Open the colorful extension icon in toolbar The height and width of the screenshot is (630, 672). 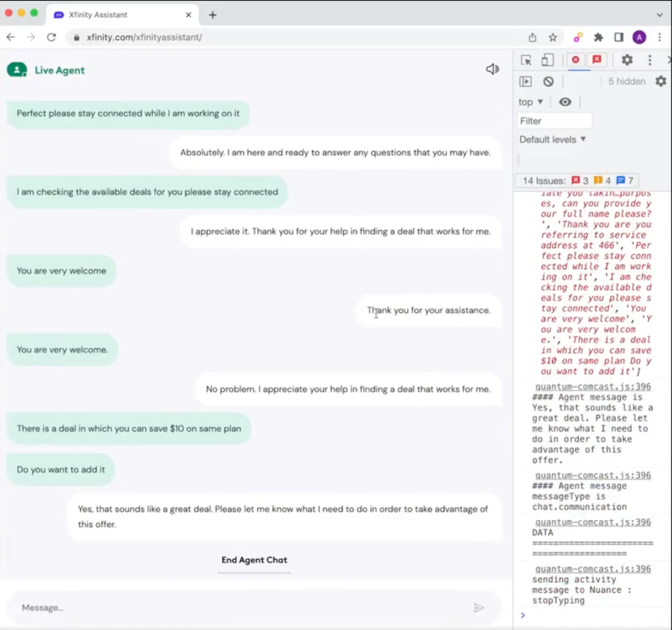click(x=578, y=37)
